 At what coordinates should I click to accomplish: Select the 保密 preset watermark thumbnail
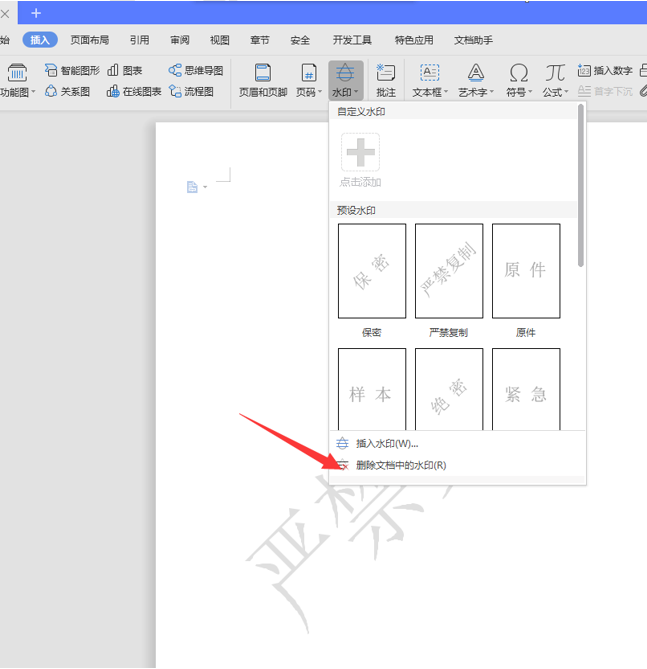(372, 271)
